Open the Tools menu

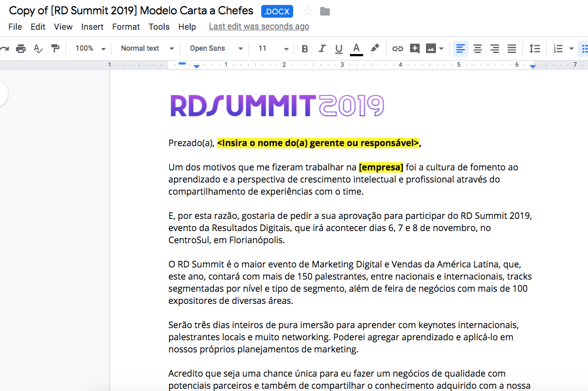point(159,26)
